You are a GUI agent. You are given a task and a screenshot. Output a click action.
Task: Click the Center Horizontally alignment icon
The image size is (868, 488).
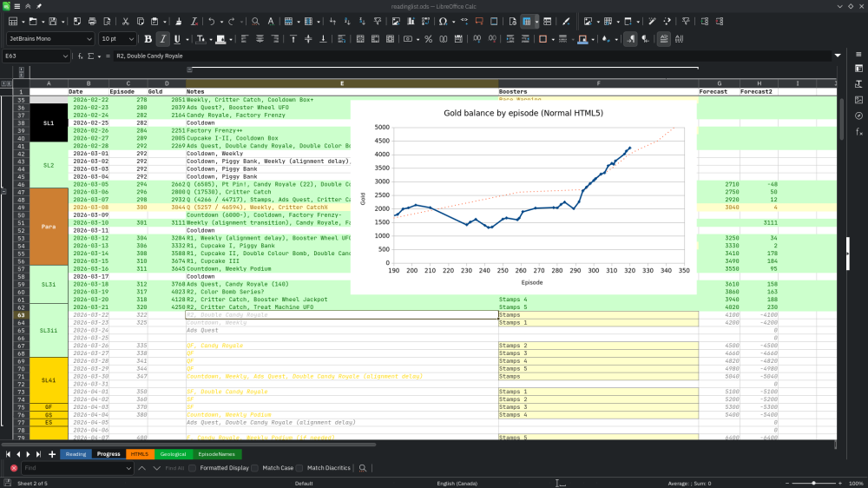click(260, 39)
